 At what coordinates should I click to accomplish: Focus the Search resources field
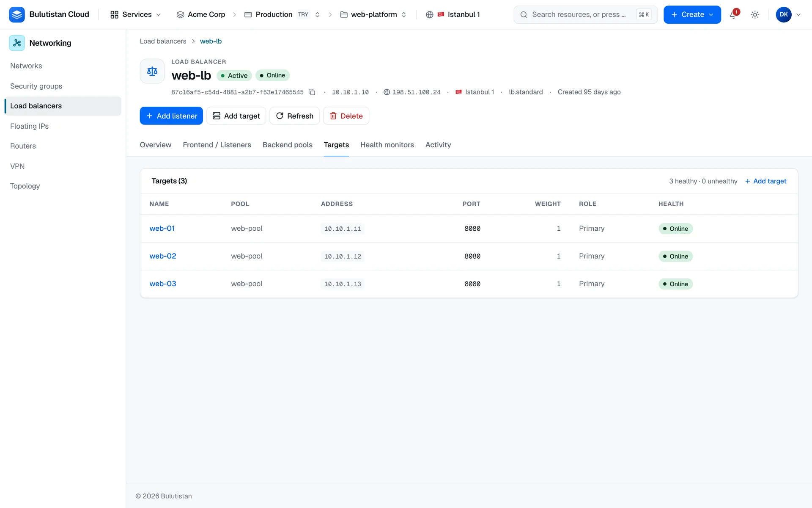pos(585,14)
